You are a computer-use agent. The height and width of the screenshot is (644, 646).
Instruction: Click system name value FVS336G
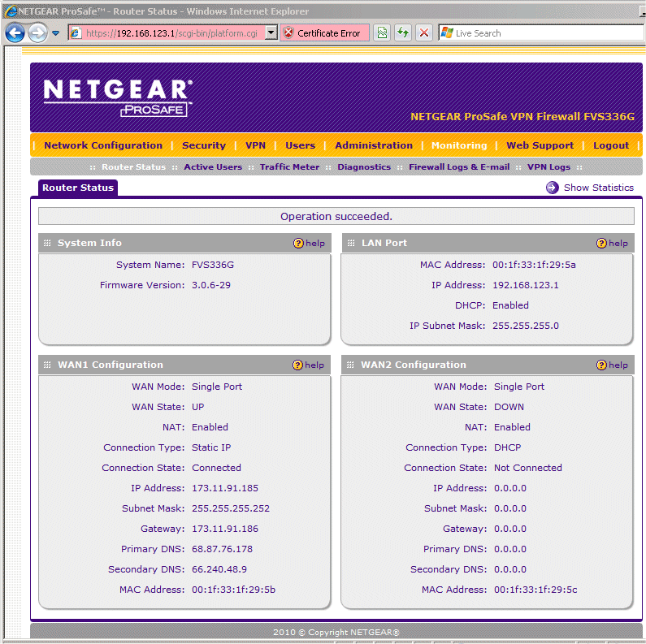pos(213,265)
